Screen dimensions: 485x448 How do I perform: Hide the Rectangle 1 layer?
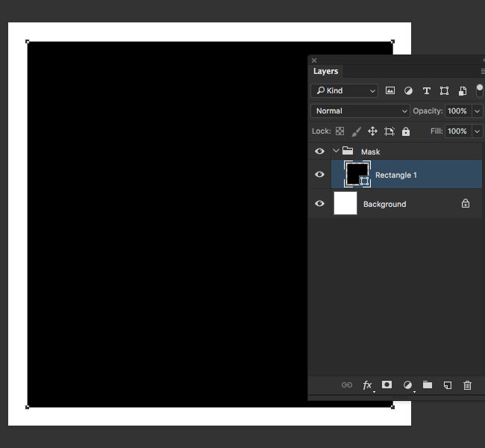pos(319,174)
